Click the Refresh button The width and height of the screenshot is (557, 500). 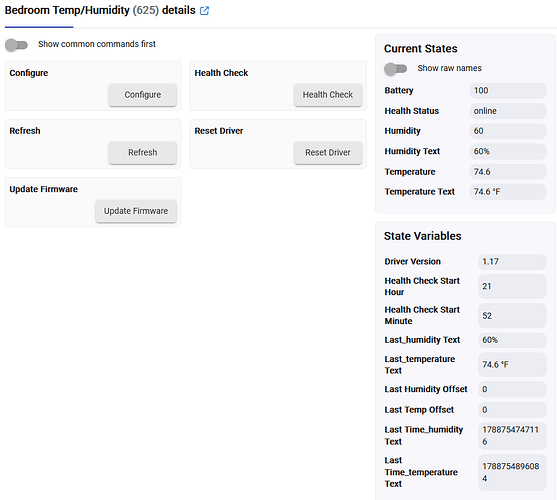click(142, 153)
